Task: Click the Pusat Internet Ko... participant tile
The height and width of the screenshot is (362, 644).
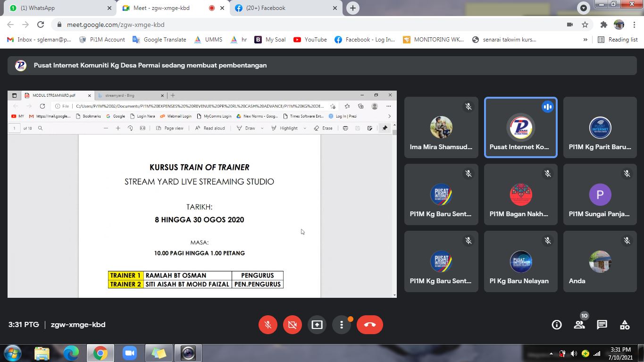Action: tap(521, 127)
